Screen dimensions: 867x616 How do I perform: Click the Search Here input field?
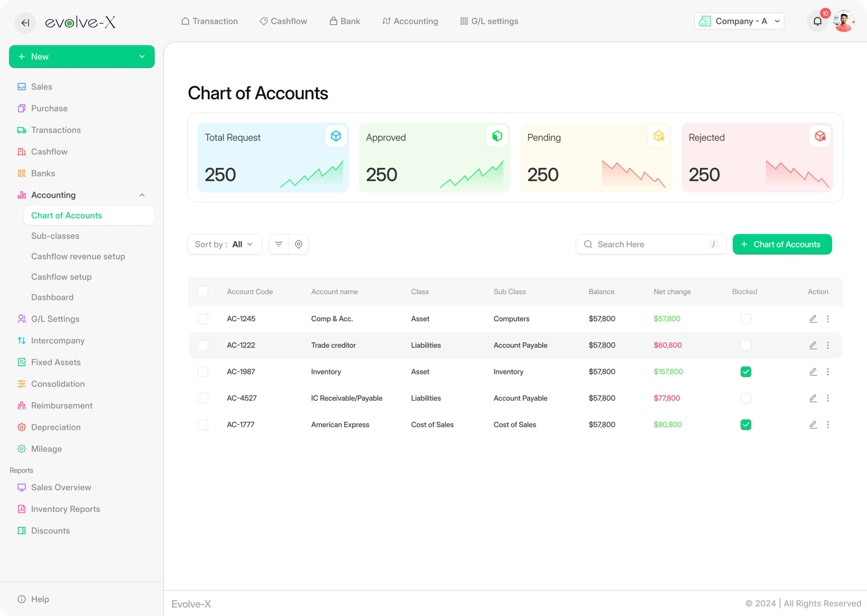point(651,244)
